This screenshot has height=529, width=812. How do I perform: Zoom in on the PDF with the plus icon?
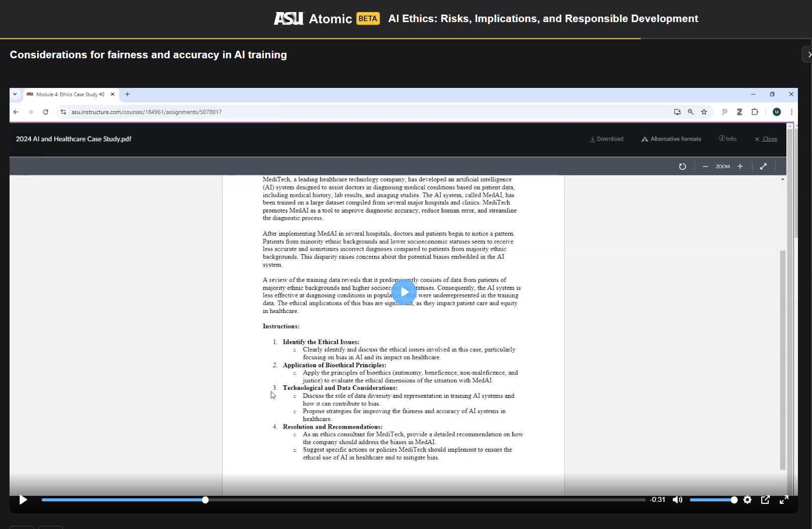click(740, 166)
